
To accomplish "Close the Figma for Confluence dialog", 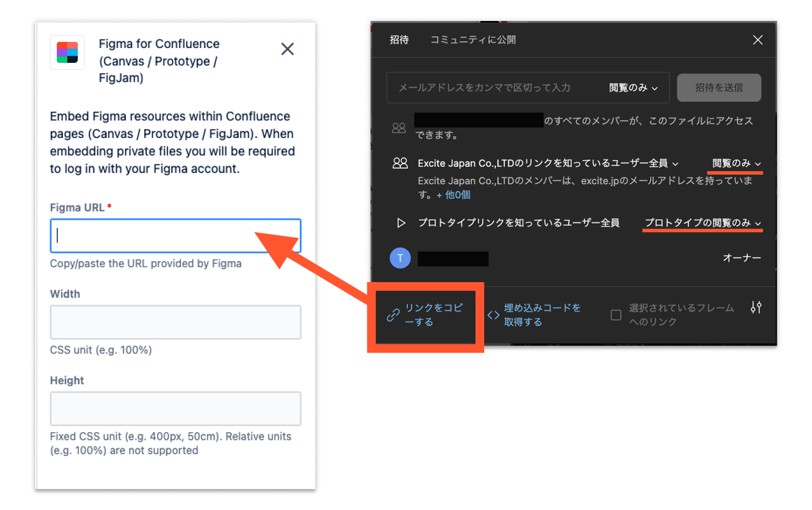I will click(x=288, y=49).
